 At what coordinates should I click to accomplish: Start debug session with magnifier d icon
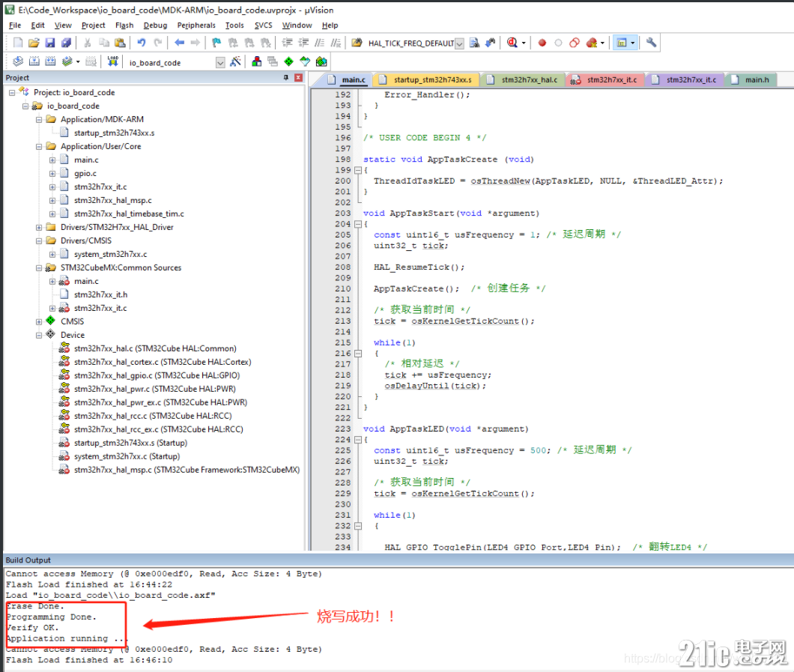(512, 43)
